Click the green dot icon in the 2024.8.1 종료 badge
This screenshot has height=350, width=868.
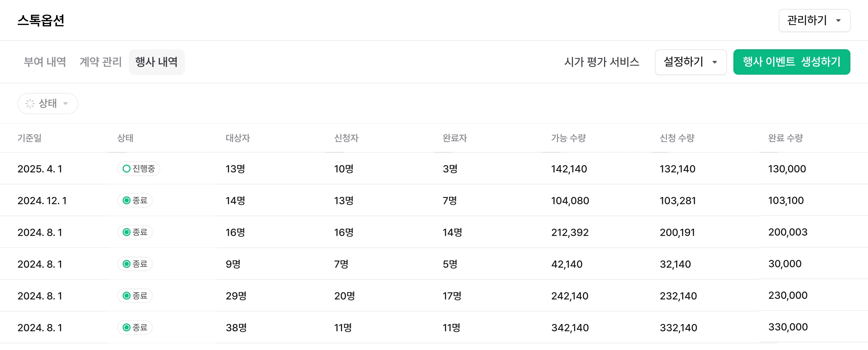pyautogui.click(x=126, y=232)
